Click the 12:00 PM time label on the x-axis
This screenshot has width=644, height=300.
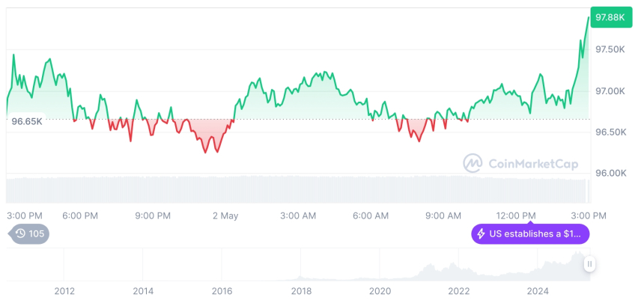tap(517, 215)
